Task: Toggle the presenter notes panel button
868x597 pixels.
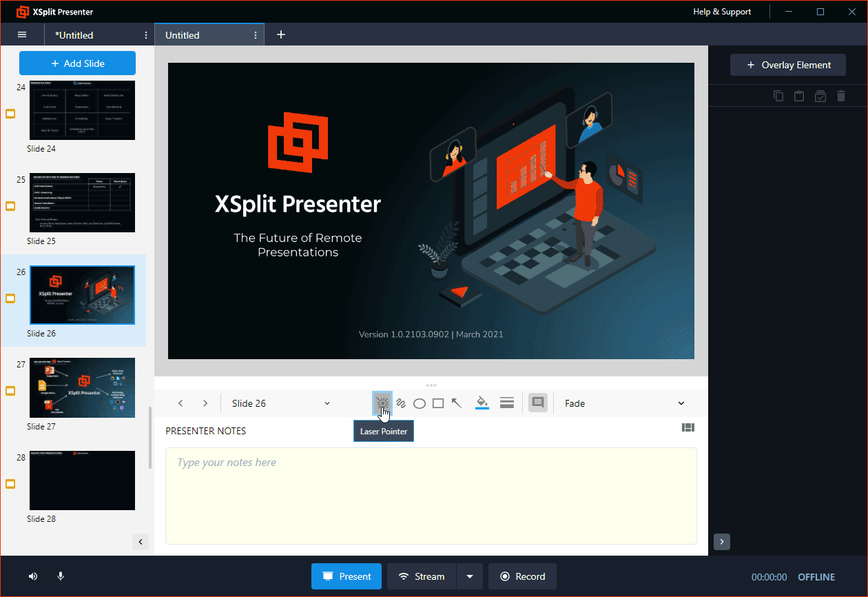Action: coord(538,403)
